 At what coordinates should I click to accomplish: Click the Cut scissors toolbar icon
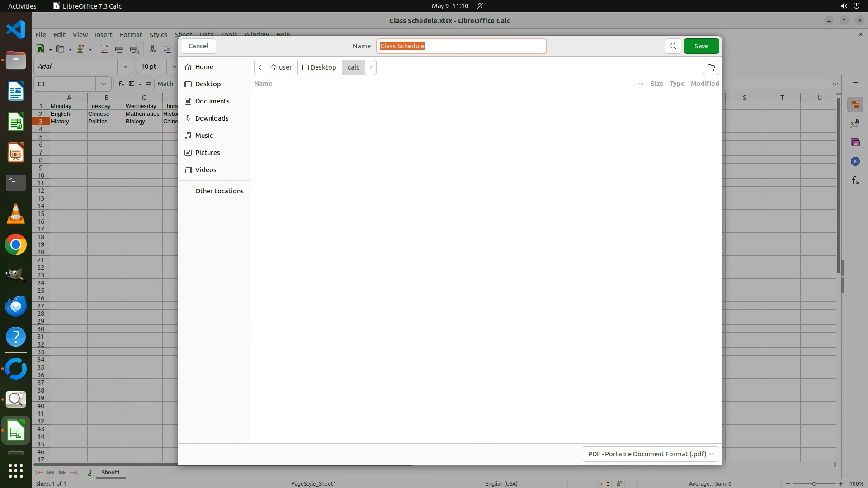pyautogui.click(x=152, y=49)
